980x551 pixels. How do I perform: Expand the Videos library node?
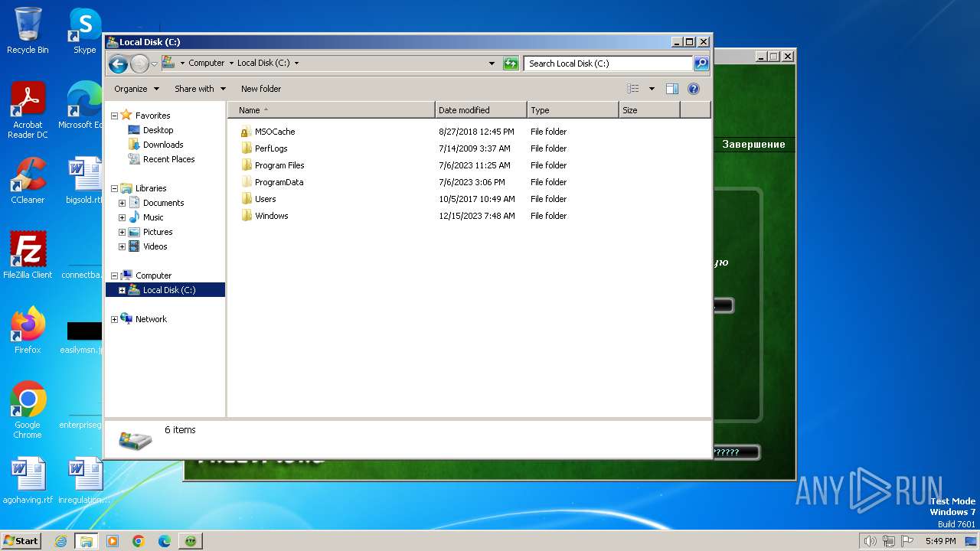click(x=122, y=246)
